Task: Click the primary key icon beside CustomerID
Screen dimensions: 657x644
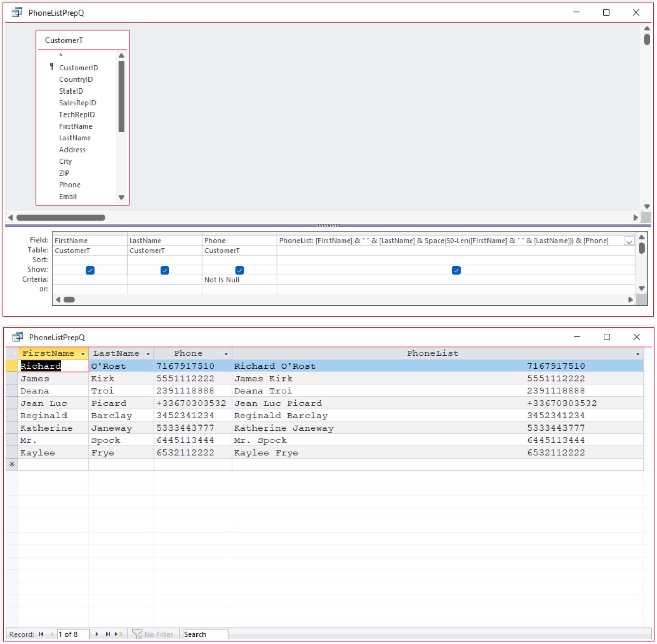Action: click(x=51, y=67)
